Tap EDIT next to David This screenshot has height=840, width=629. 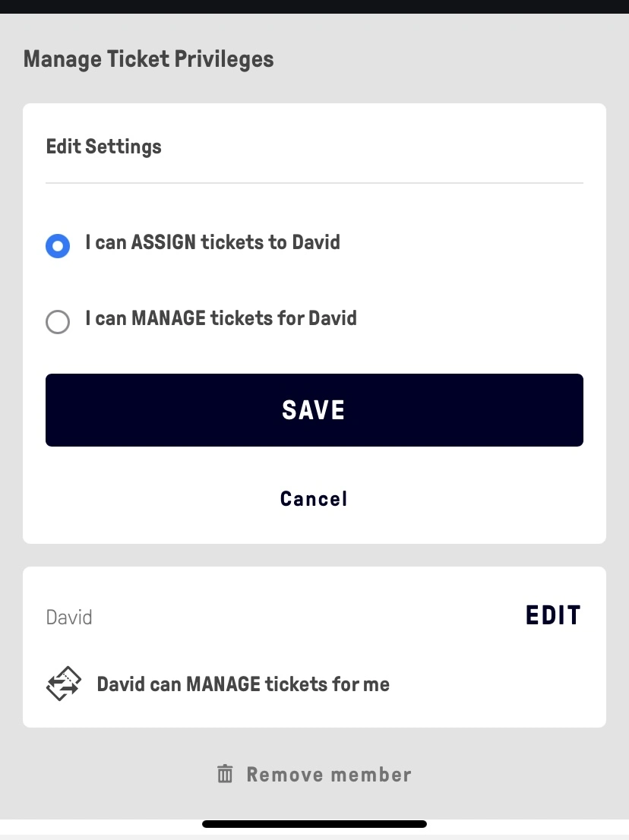tap(553, 615)
